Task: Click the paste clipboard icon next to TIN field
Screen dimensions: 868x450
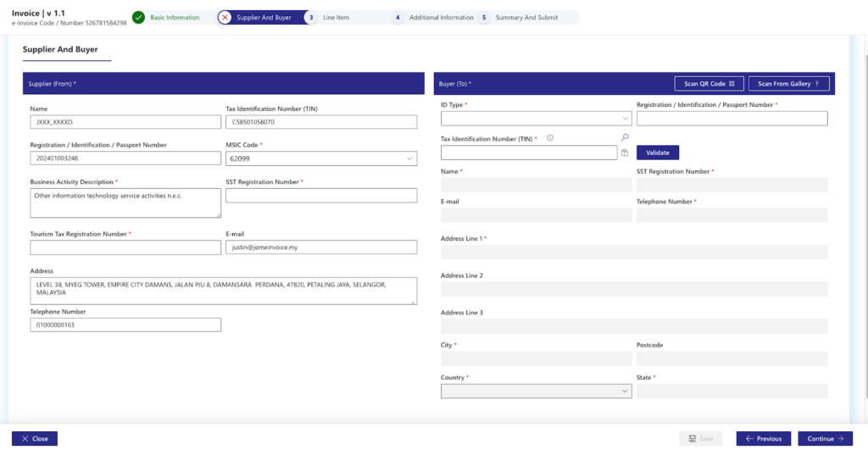Action: pyautogui.click(x=625, y=153)
